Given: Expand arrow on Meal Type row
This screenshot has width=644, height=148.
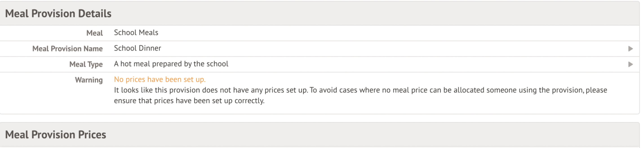Looking at the screenshot, I should [x=630, y=64].
